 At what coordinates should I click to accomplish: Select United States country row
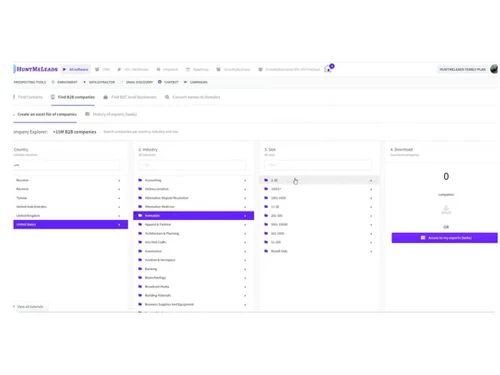click(x=70, y=224)
